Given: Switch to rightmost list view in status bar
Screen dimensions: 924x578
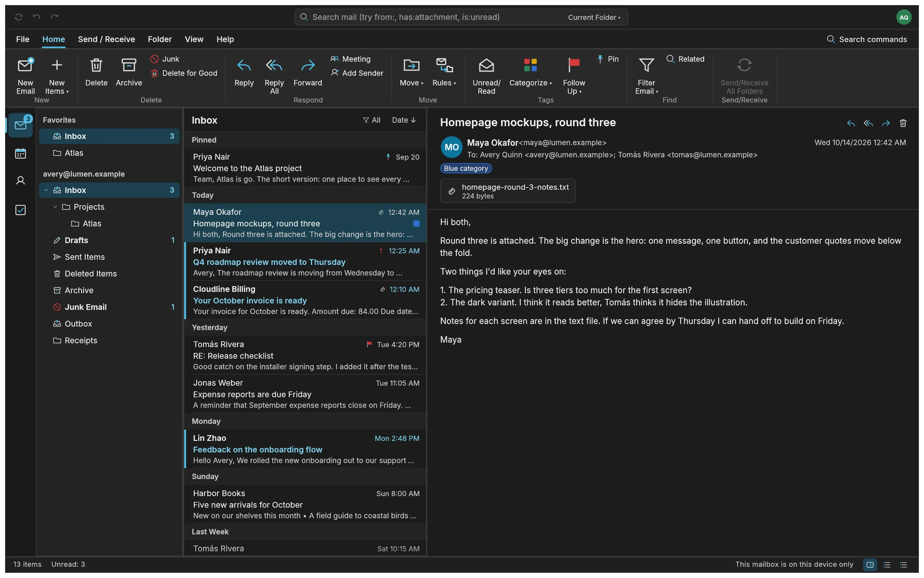Looking at the screenshot, I should (903, 565).
